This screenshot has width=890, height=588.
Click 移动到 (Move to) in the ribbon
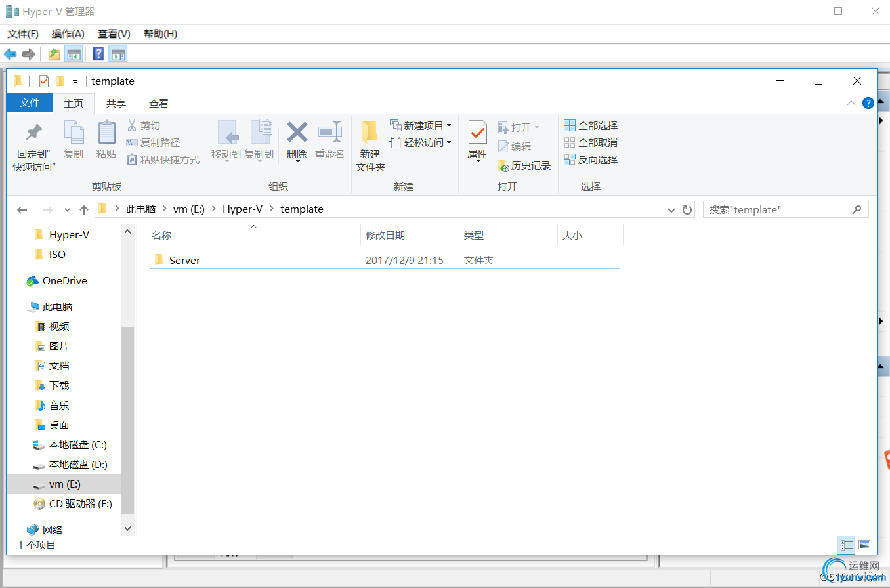click(226, 141)
